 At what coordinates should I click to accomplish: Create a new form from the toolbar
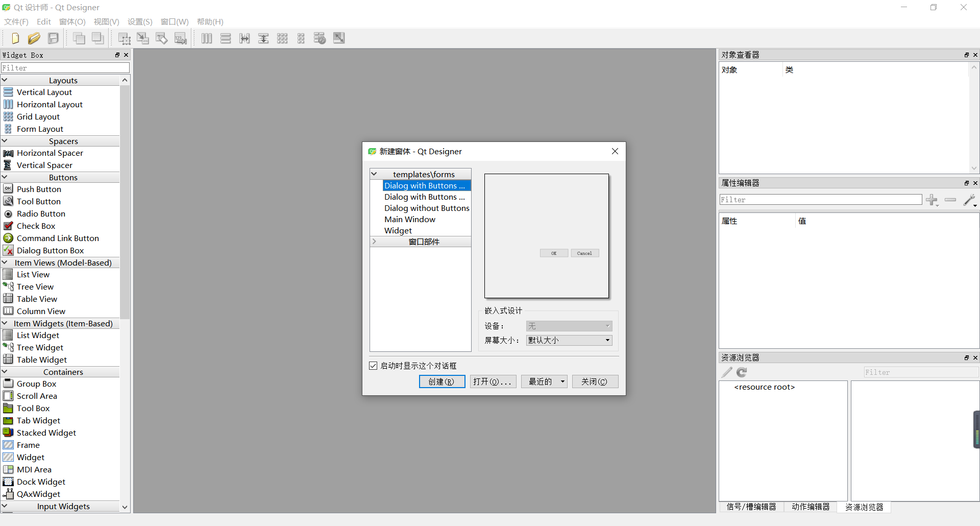pyautogui.click(x=15, y=38)
